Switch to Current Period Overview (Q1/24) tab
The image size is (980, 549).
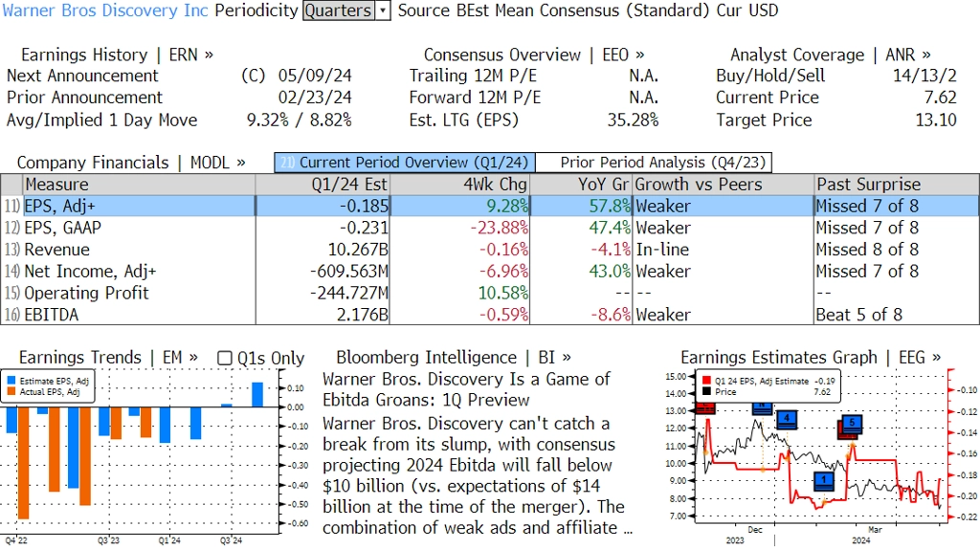tap(405, 163)
